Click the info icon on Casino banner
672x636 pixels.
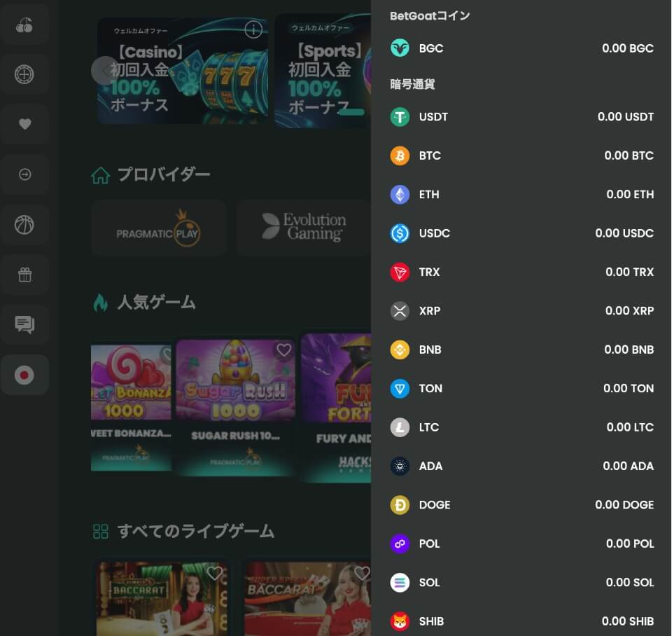[x=253, y=29]
